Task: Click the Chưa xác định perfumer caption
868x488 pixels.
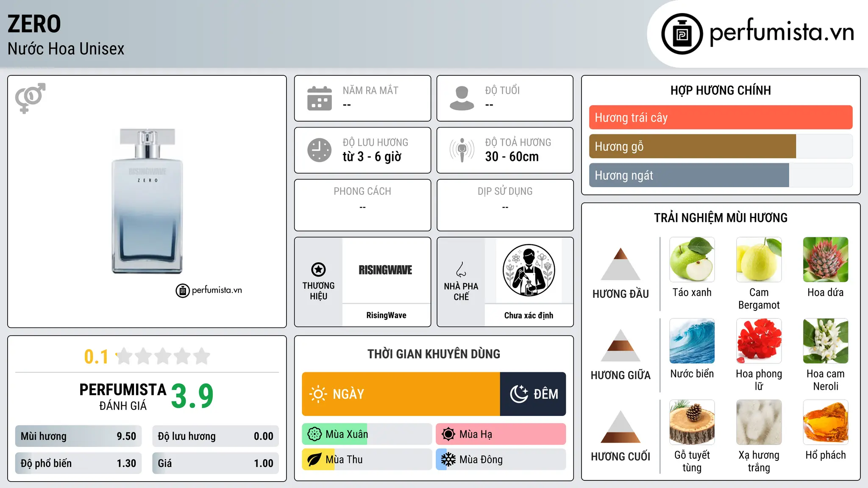Action: [x=529, y=315]
